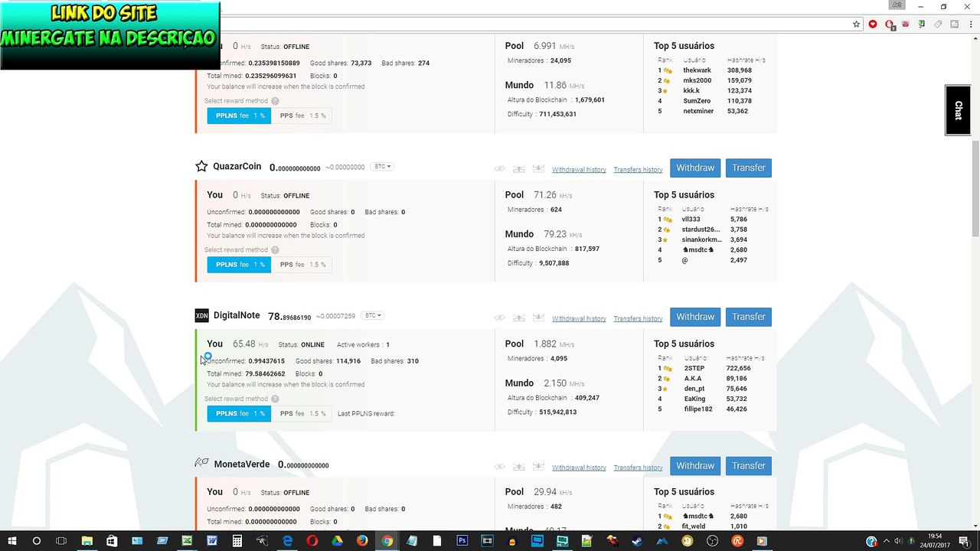Open BTC currency dropdown next to DigitalNote

[373, 315]
